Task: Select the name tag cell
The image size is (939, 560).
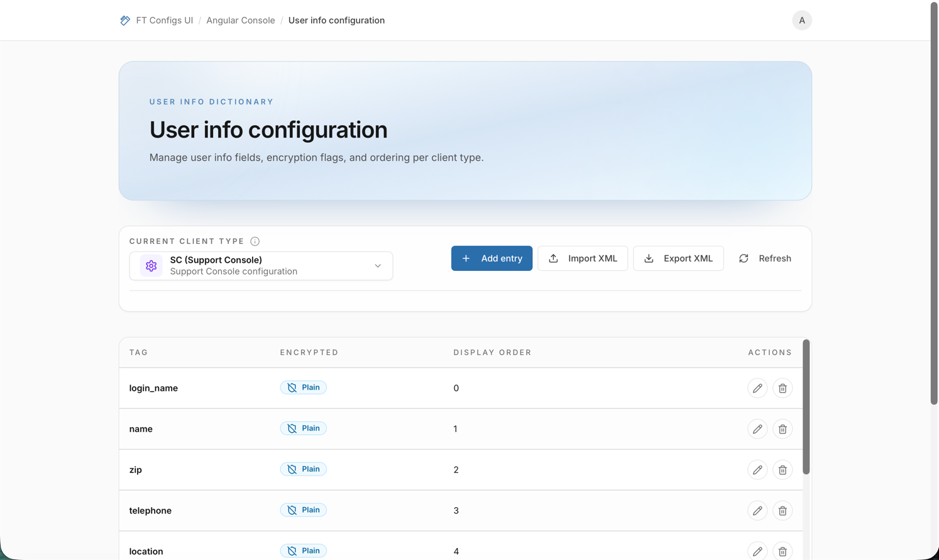Action: (141, 429)
